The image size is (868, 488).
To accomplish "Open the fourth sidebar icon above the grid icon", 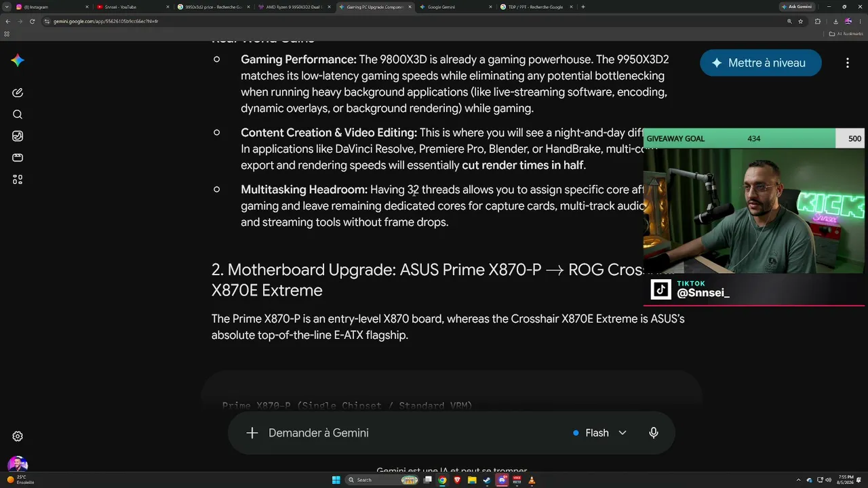I will click(x=18, y=158).
